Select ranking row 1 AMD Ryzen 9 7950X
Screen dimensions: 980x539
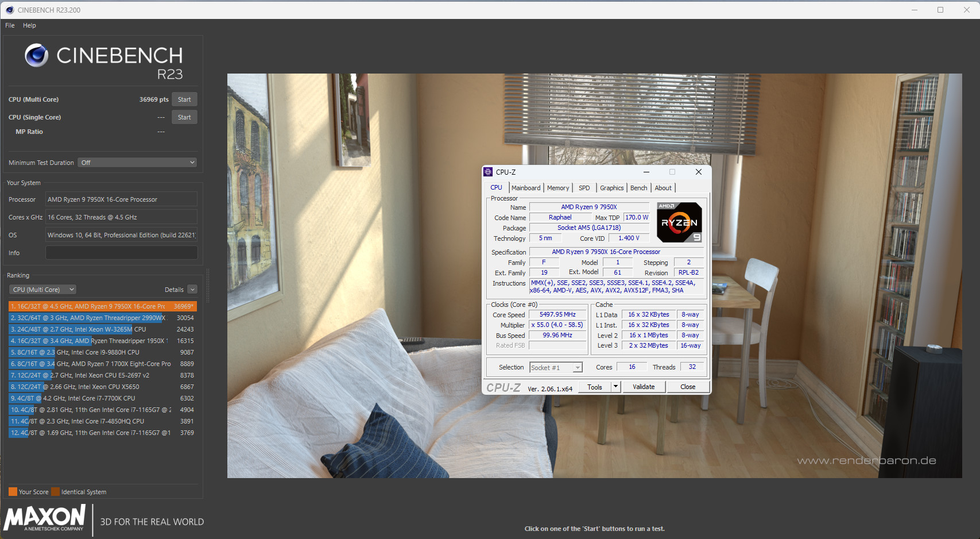point(102,306)
